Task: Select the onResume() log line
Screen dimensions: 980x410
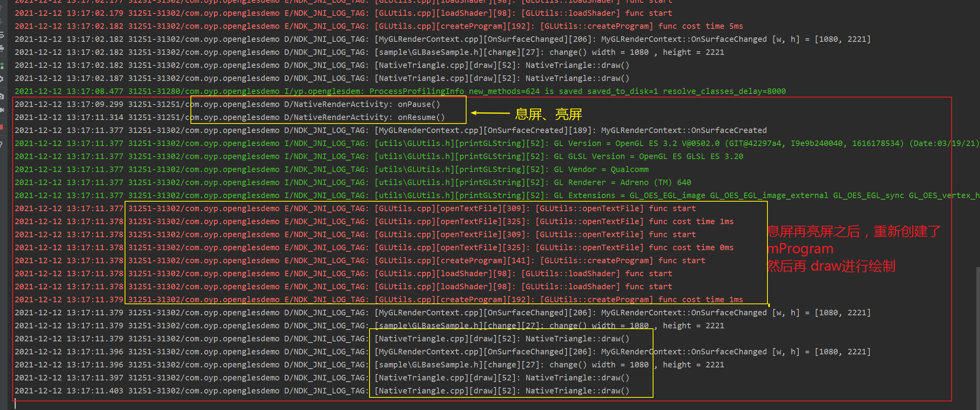Action: 229,117
